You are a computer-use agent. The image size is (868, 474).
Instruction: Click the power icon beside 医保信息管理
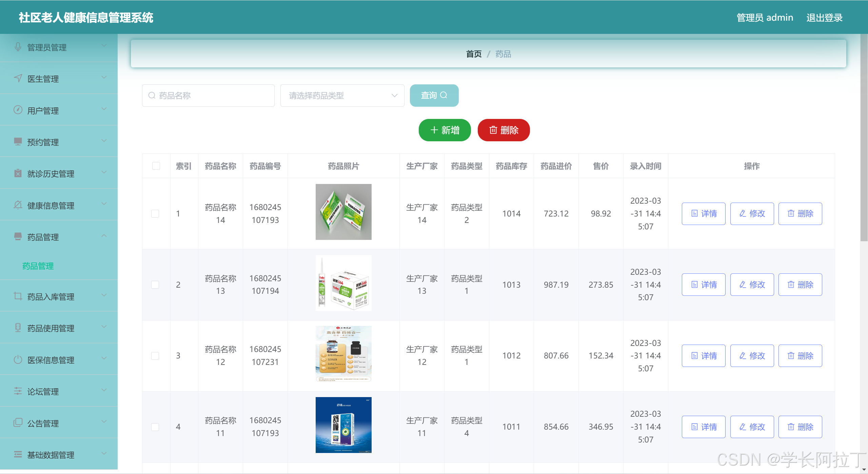pos(18,359)
